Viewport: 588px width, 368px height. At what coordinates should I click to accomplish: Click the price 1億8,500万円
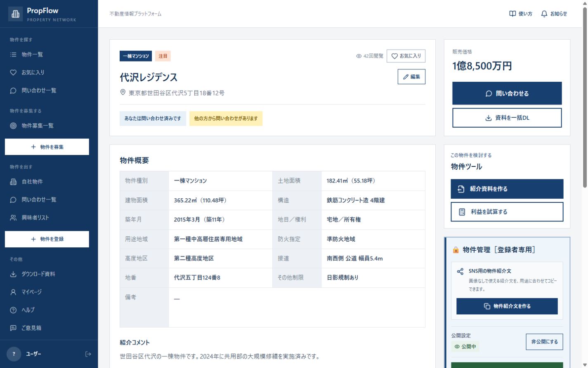[x=482, y=66]
